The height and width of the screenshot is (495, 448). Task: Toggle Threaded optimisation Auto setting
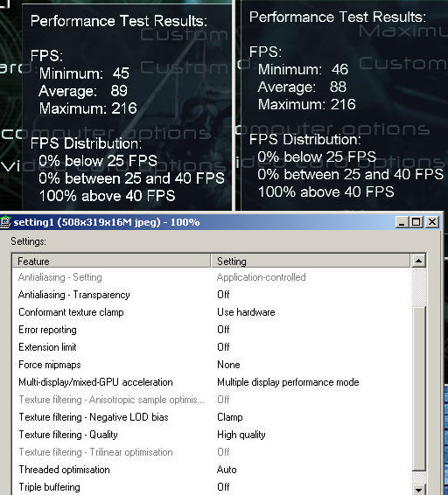point(227,470)
